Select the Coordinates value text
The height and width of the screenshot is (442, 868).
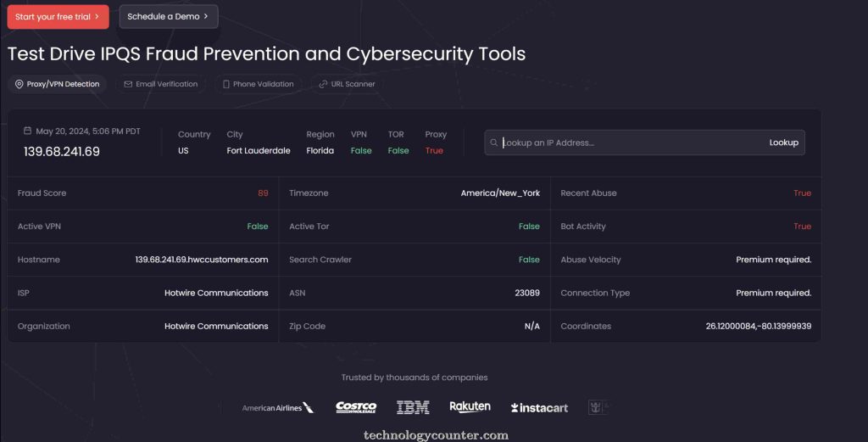[x=758, y=326]
